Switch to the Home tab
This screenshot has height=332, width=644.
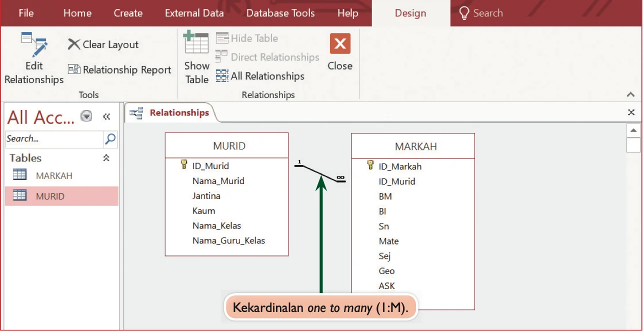pos(77,13)
